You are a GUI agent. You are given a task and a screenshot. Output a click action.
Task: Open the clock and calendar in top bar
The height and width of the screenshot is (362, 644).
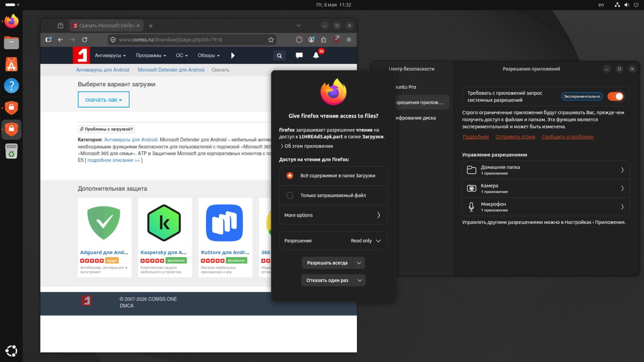click(334, 5)
